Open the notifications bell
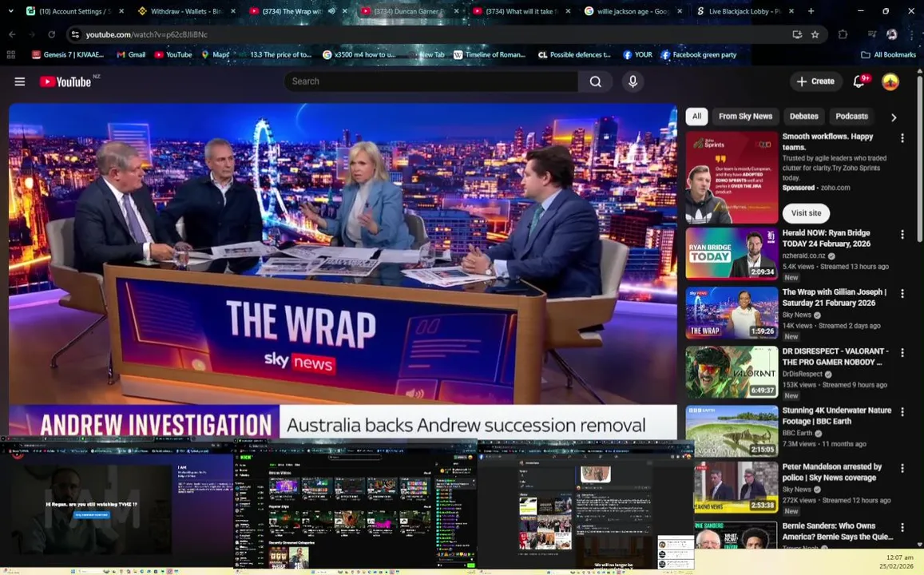The image size is (924, 575). click(x=859, y=81)
